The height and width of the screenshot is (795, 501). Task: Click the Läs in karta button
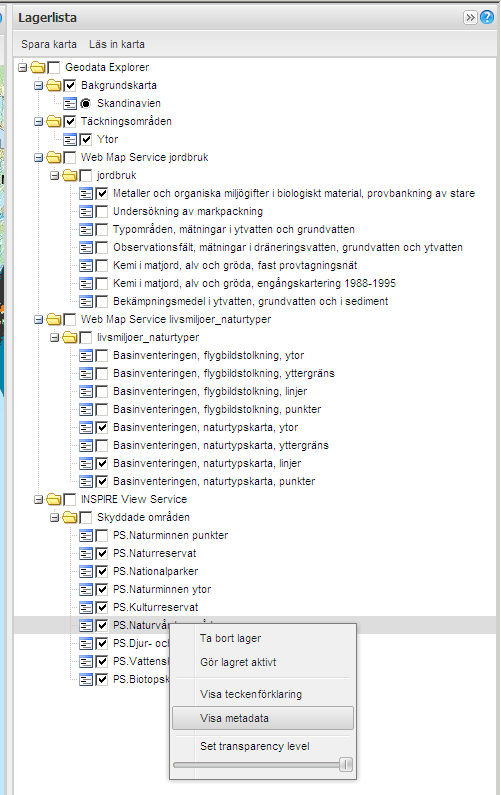pyautogui.click(x=117, y=45)
